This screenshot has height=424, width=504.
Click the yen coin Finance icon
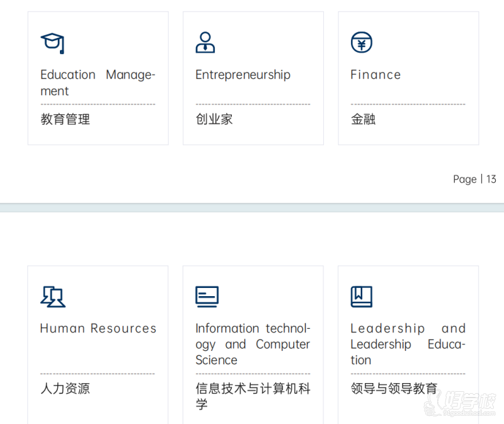pyautogui.click(x=361, y=43)
